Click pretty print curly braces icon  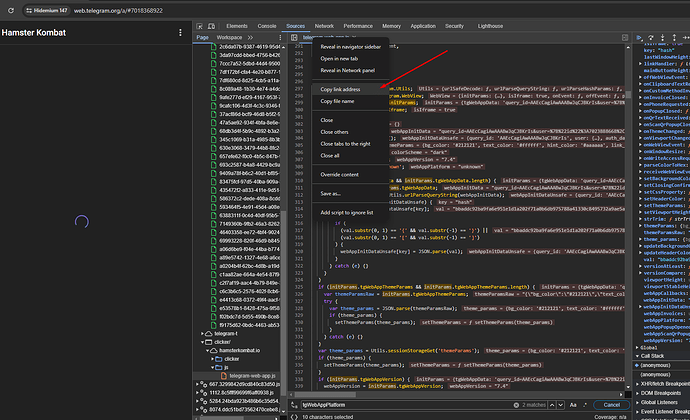tap(294, 417)
